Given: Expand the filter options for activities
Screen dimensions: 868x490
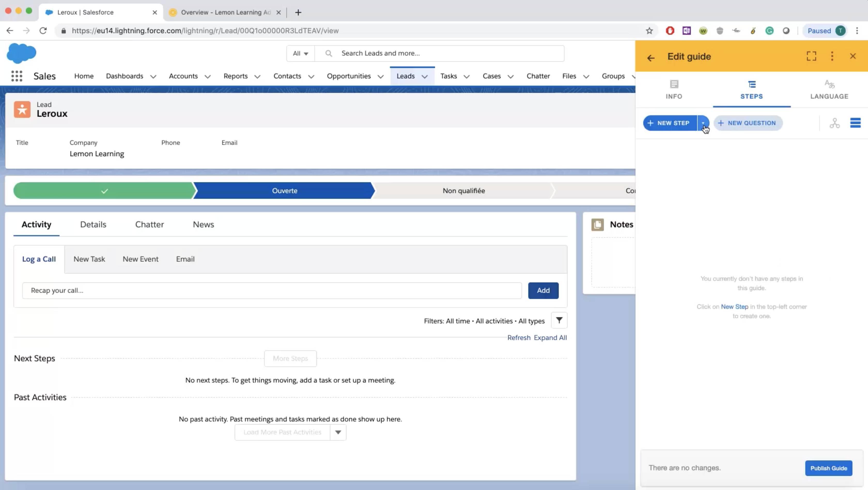Looking at the screenshot, I should point(559,320).
